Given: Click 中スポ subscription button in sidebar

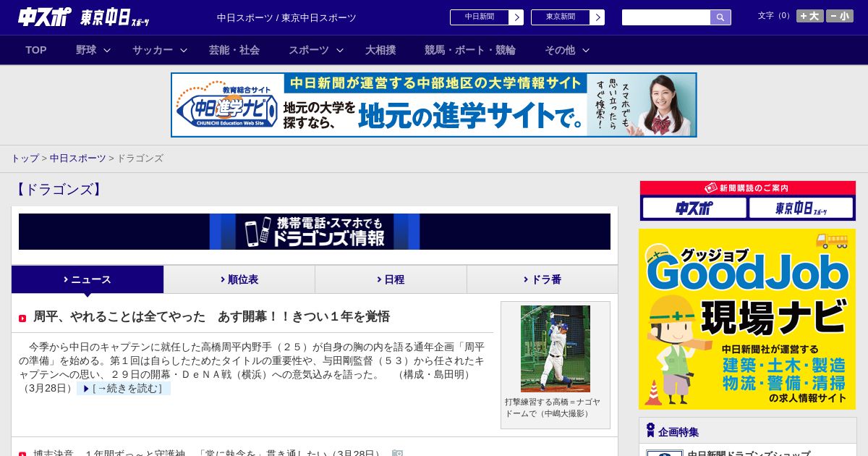Looking at the screenshot, I should [694, 208].
